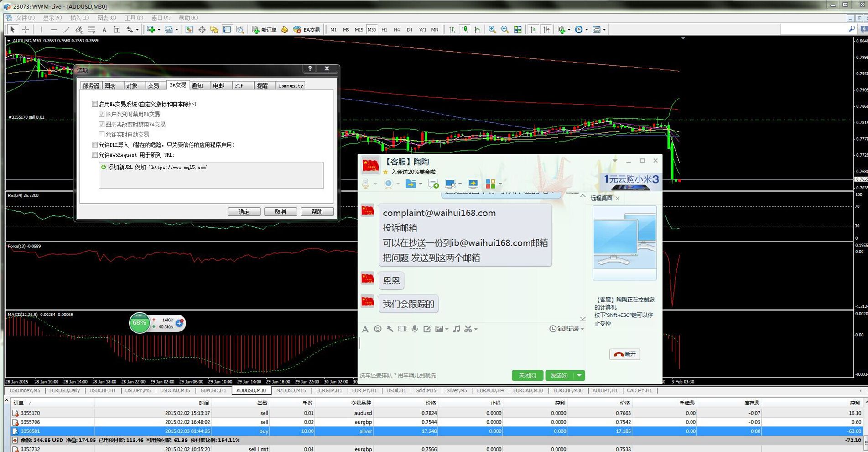Zoom out on the chart
868x452 pixels.
[505, 30]
